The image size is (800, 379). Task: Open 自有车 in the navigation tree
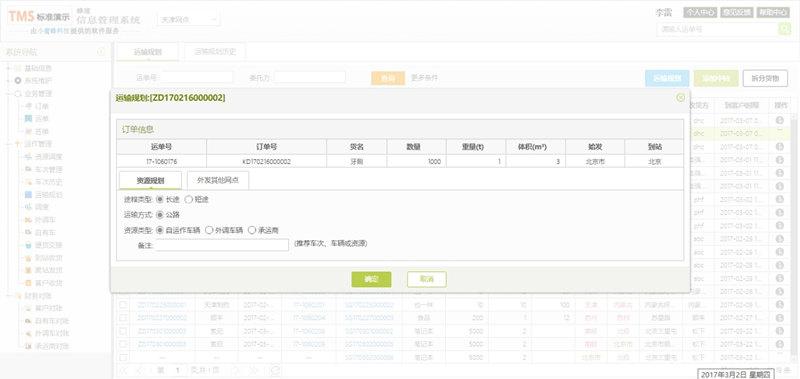[x=44, y=233]
